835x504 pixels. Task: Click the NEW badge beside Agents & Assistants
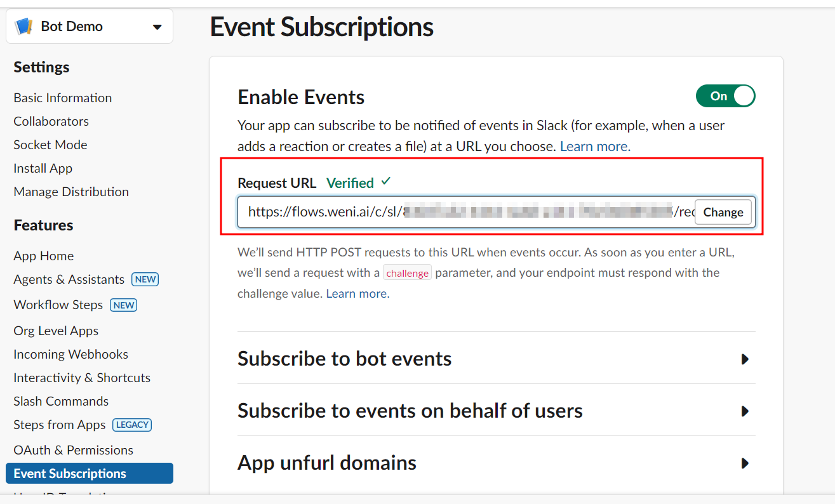(145, 279)
